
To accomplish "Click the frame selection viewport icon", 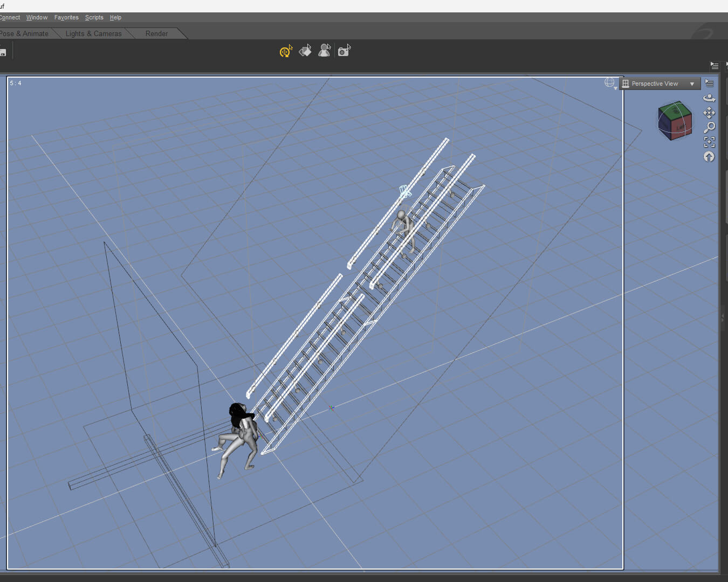I will pos(709,142).
